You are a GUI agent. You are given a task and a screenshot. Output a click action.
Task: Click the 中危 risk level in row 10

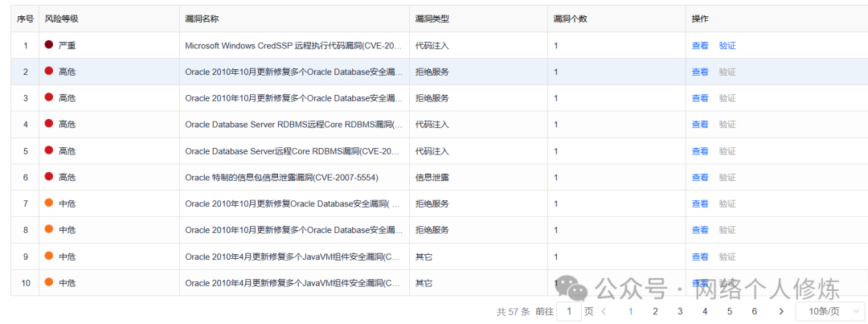click(x=67, y=283)
